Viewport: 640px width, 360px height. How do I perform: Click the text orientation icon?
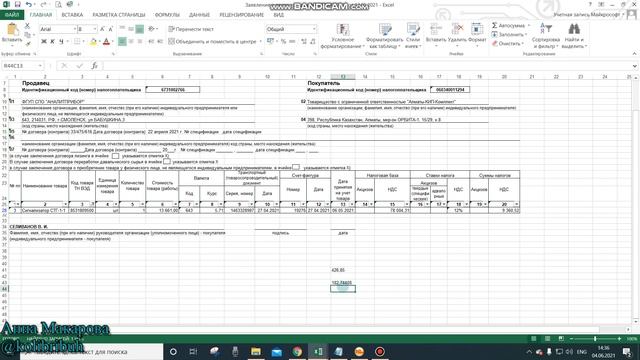151,29
